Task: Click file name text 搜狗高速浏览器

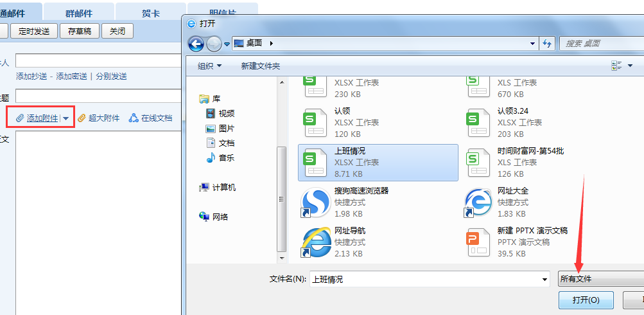Action: click(361, 191)
